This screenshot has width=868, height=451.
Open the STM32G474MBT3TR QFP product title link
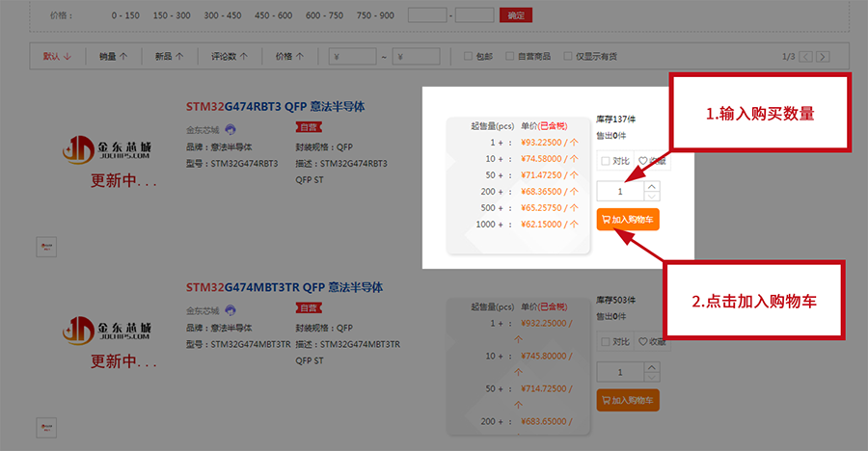coord(285,287)
